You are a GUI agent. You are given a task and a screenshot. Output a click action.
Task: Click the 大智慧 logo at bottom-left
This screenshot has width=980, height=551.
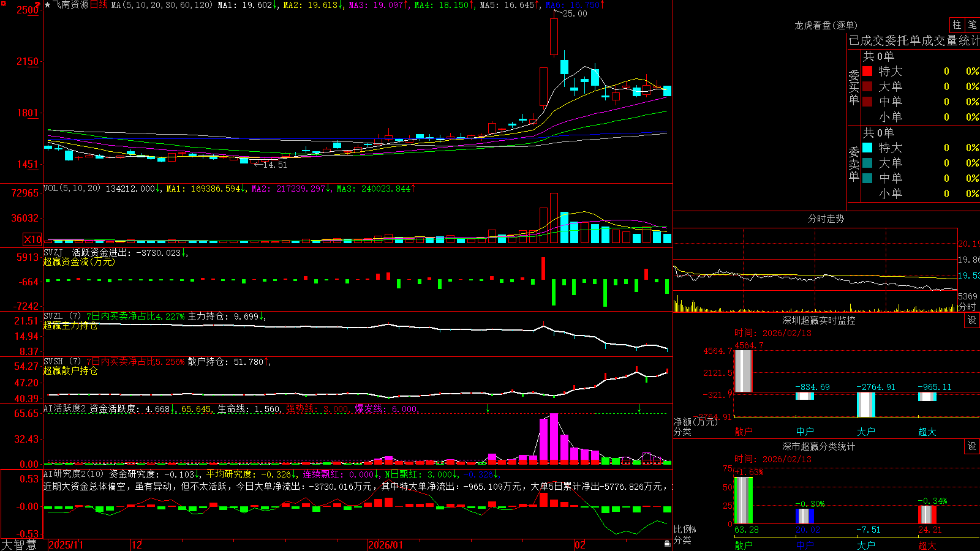click(x=19, y=544)
